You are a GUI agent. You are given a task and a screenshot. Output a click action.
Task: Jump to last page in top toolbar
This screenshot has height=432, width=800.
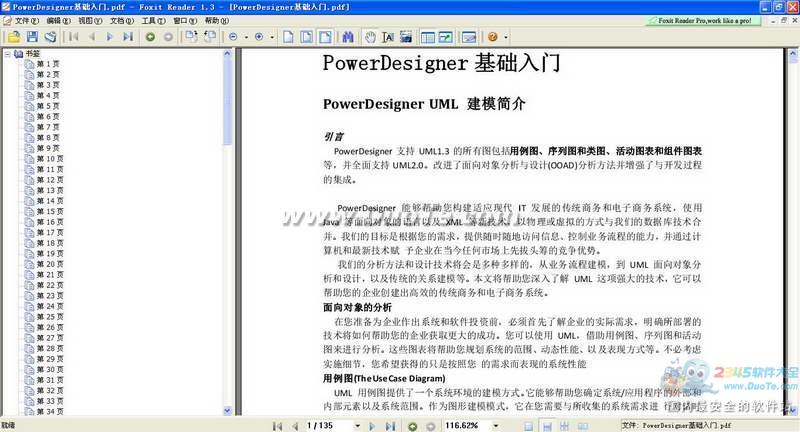click(x=128, y=37)
